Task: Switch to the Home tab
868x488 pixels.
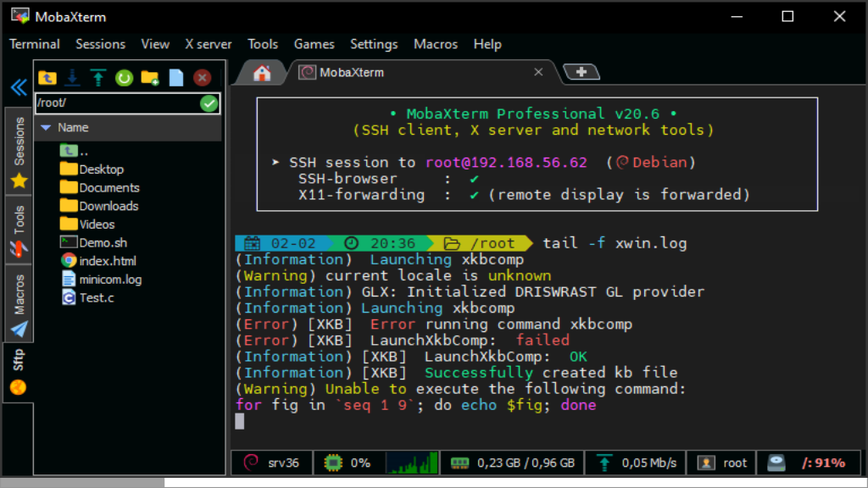Action: pos(262,73)
